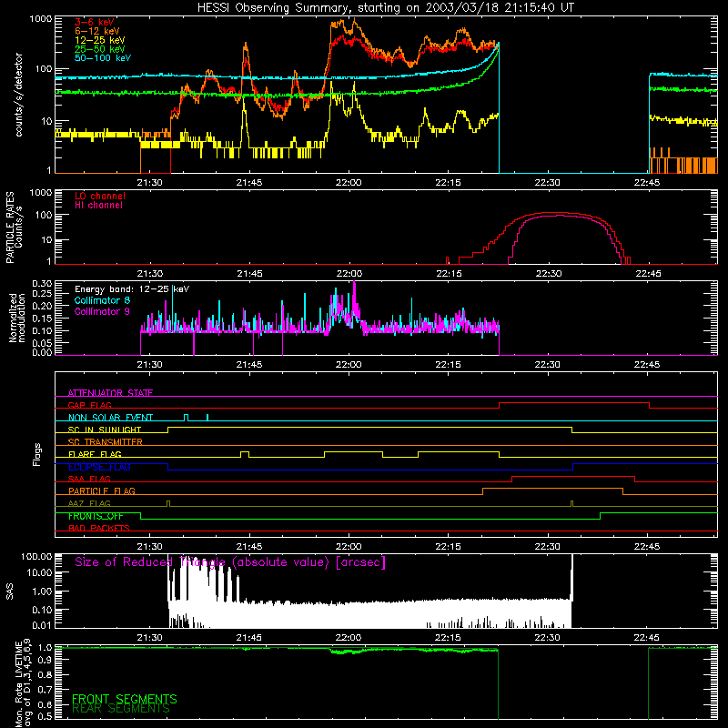
Task: Click the ECLIPSE FLAG label
Action: [99, 467]
